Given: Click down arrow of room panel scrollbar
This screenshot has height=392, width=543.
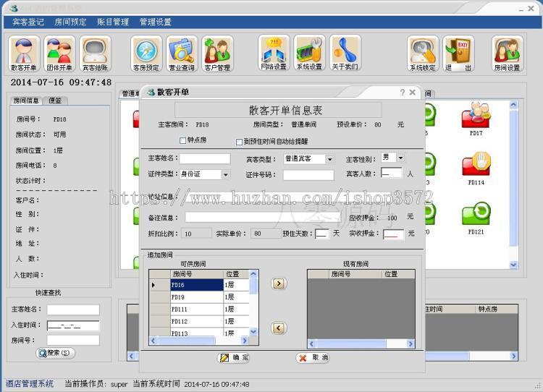Looking at the screenshot, I should click(513, 265).
